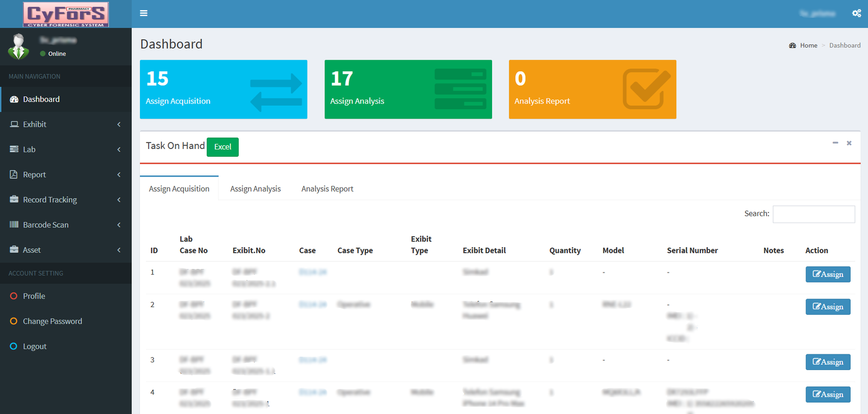Expand the Lab menu chevron
The width and height of the screenshot is (868, 414).
[x=119, y=149]
